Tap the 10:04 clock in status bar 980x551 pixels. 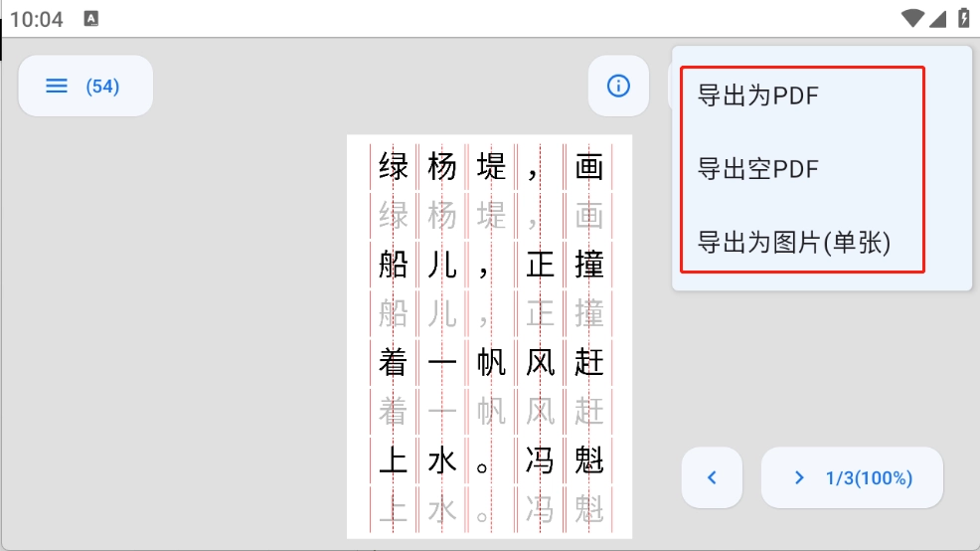point(37,19)
